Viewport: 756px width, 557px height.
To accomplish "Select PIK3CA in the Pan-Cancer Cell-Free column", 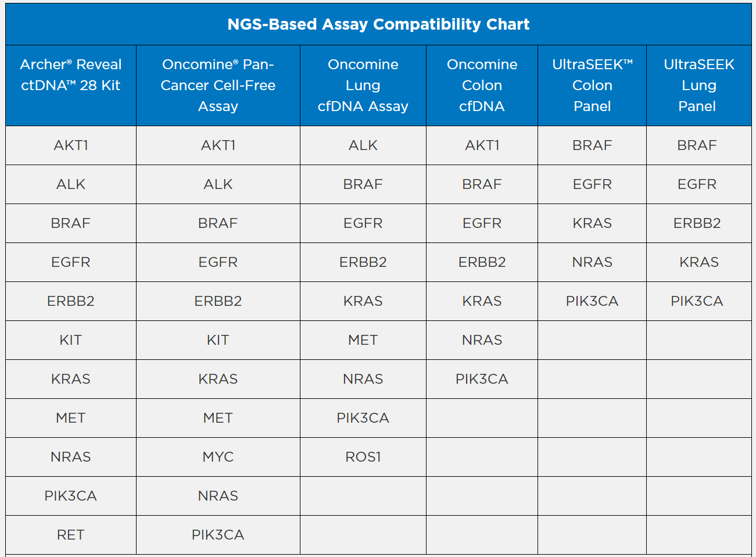I will [218, 535].
